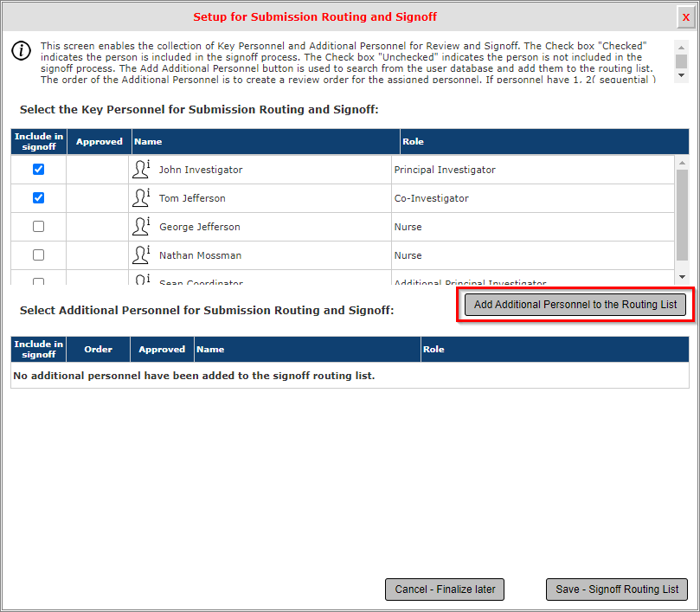Click the Name column header in key personnel table
The width and height of the screenshot is (700, 612).
coord(266,142)
